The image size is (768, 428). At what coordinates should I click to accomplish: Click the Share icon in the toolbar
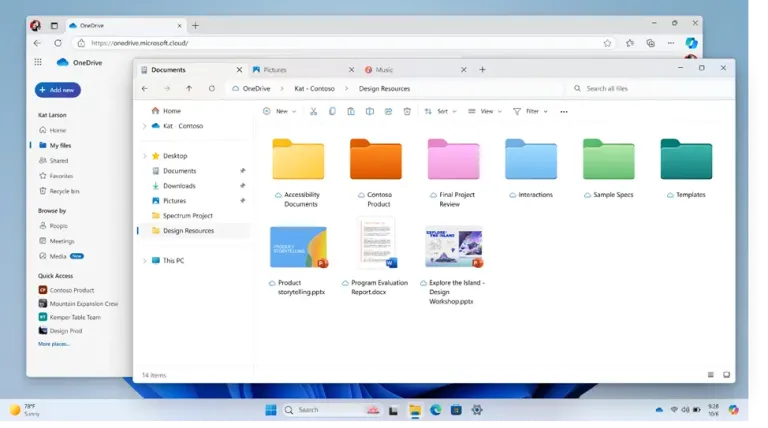coord(388,112)
